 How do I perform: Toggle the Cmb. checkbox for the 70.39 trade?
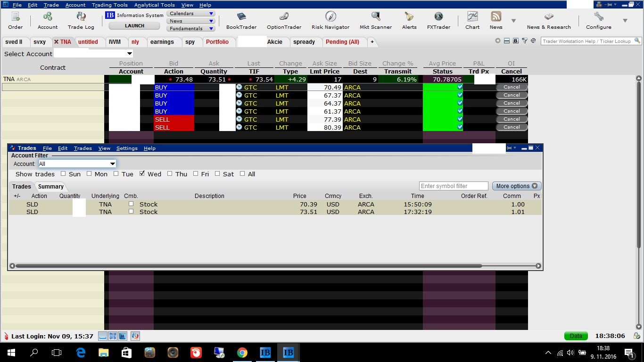pos(131,204)
